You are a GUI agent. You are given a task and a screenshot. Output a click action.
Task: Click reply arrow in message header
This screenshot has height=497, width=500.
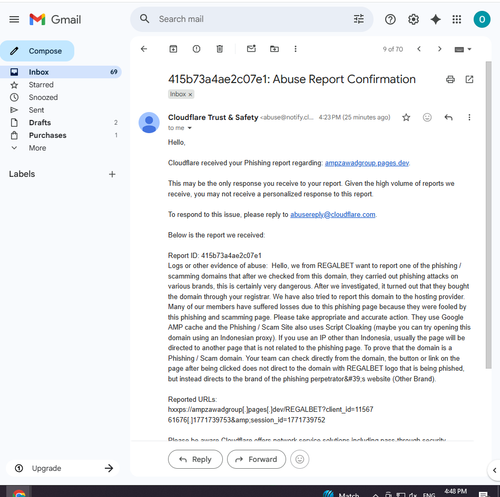pos(449,117)
